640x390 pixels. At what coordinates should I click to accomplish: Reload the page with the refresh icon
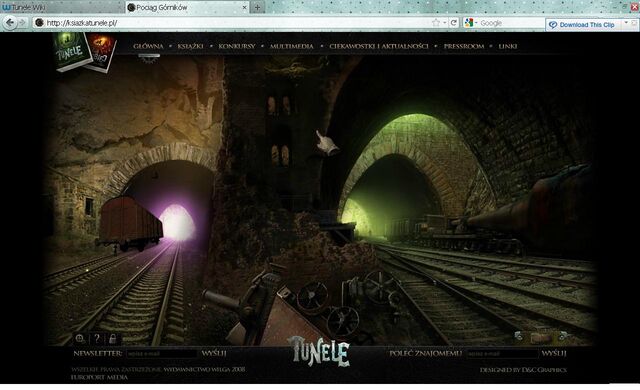point(453,23)
